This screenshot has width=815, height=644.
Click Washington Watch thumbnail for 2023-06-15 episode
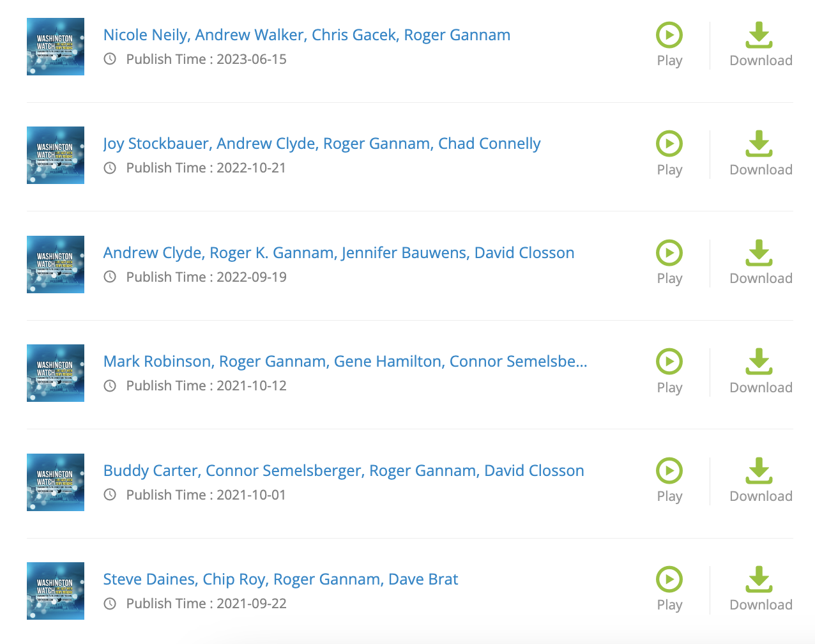[x=56, y=47]
